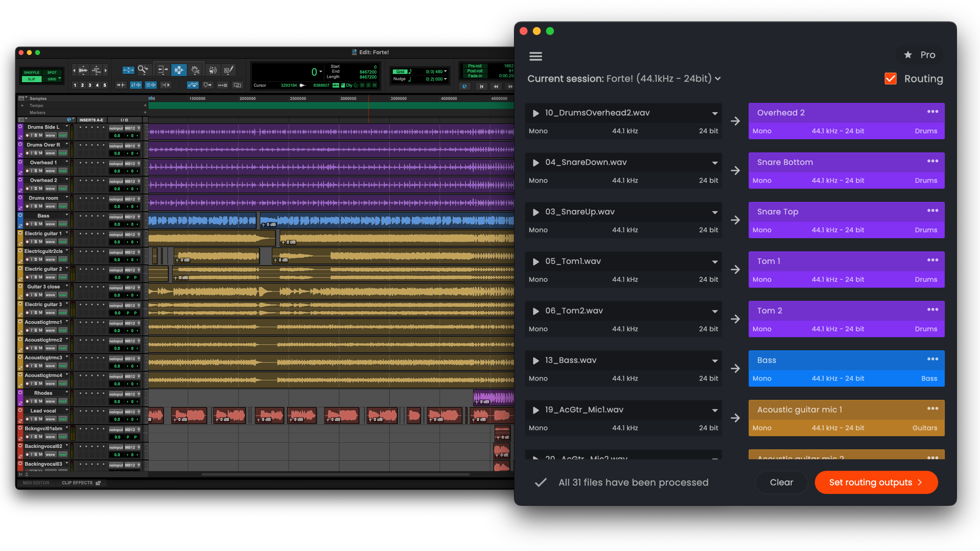Switch to MIDI Editor tab
The image size is (980, 551).
click(x=36, y=483)
